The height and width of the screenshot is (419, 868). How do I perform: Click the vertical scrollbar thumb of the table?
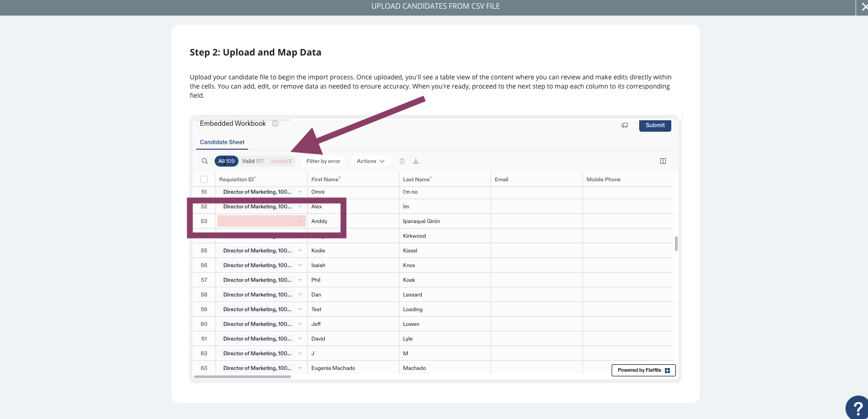coord(676,244)
